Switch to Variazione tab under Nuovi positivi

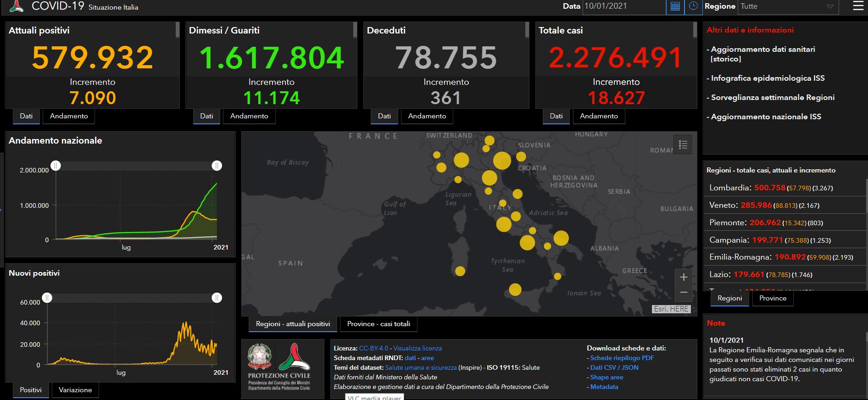75,390
